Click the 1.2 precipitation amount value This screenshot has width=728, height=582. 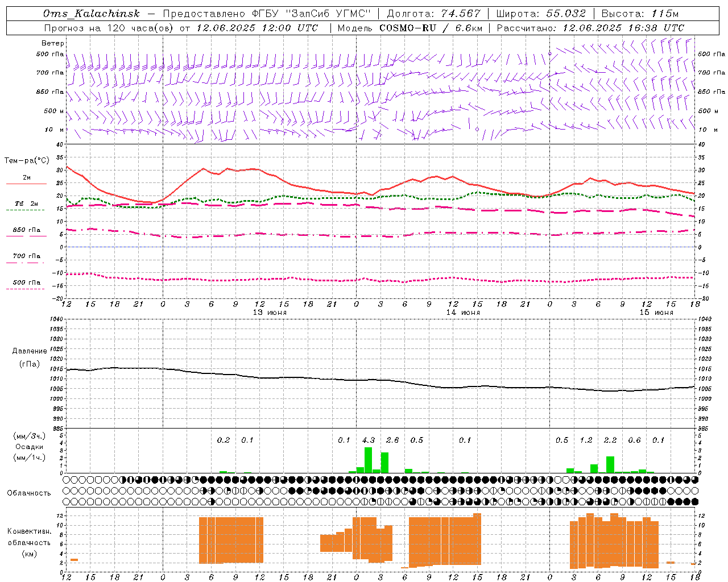tap(586, 440)
